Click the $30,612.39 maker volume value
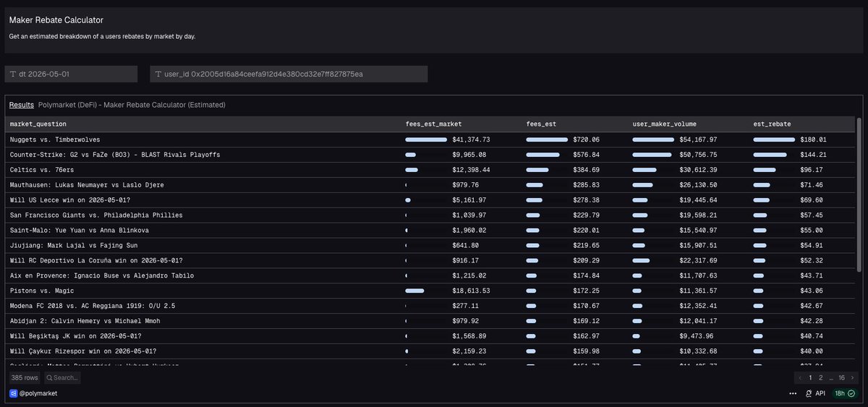This screenshot has height=407, width=868. coord(698,170)
